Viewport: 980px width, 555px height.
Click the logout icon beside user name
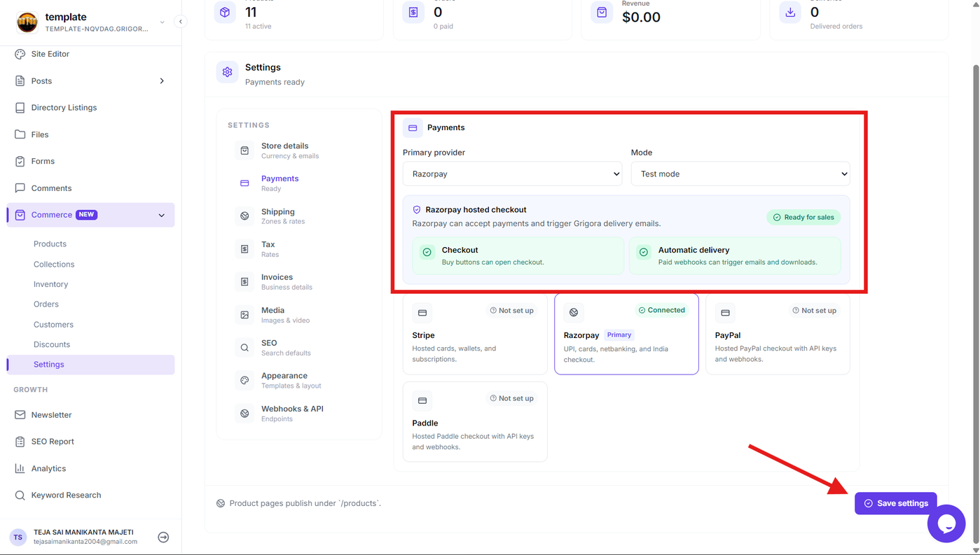tap(163, 537)
